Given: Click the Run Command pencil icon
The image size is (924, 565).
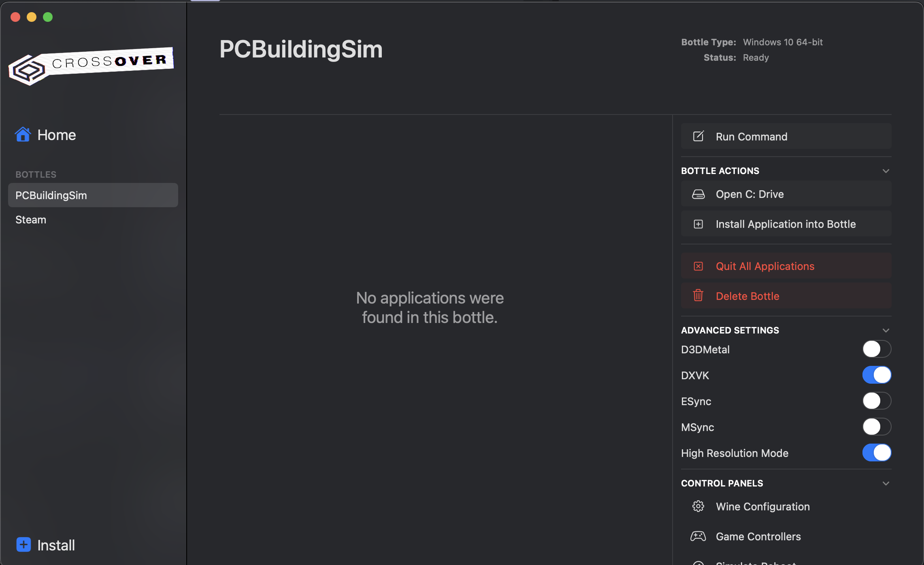Looking at the screenshot, I should click(698, 136).
